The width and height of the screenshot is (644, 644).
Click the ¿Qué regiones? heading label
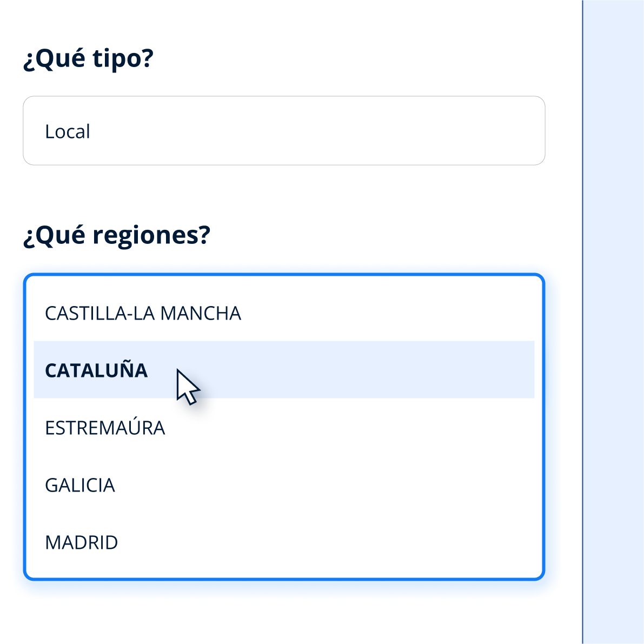(116, 235)
